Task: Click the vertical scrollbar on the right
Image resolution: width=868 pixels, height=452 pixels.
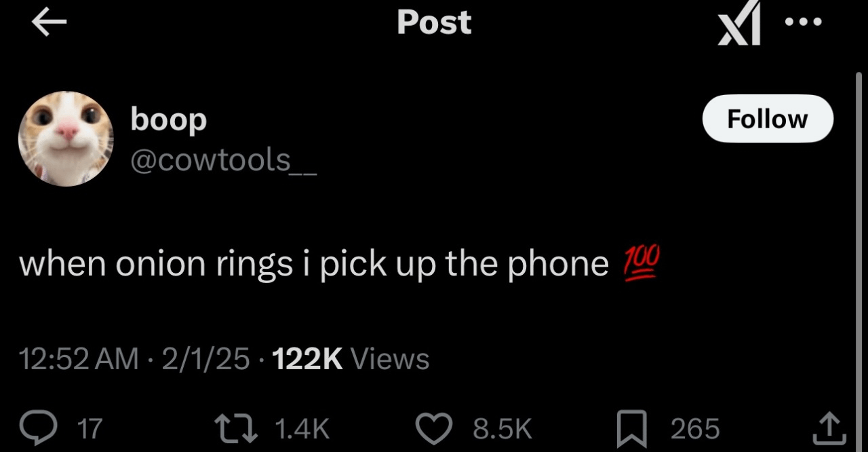Action: pos(859,258)
